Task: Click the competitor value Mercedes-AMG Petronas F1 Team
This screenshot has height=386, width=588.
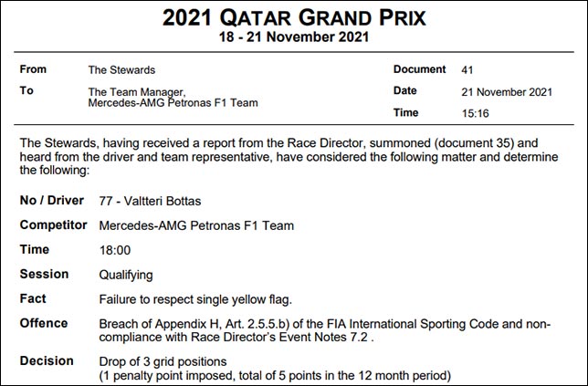Action: pyautogui.click(x=196, y=225)
